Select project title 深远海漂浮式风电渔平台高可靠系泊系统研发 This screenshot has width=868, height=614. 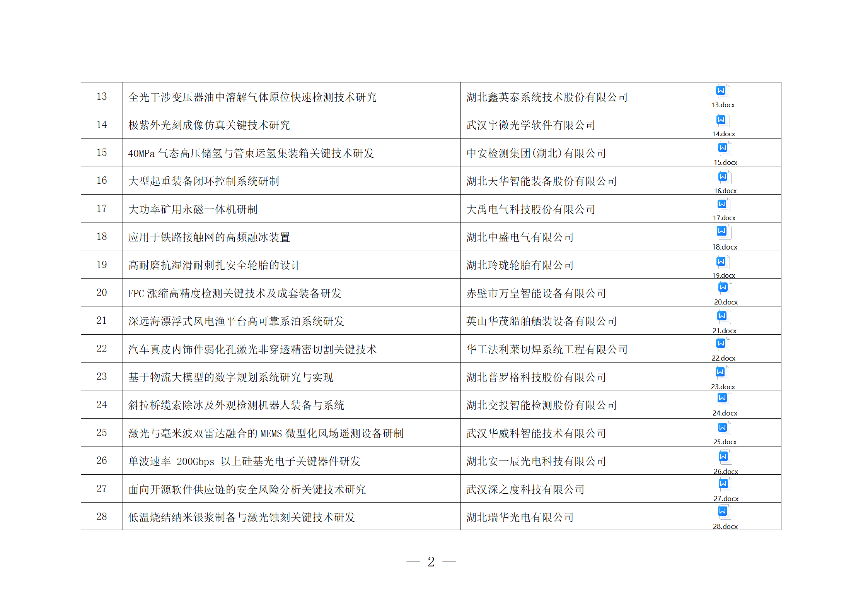236,321
